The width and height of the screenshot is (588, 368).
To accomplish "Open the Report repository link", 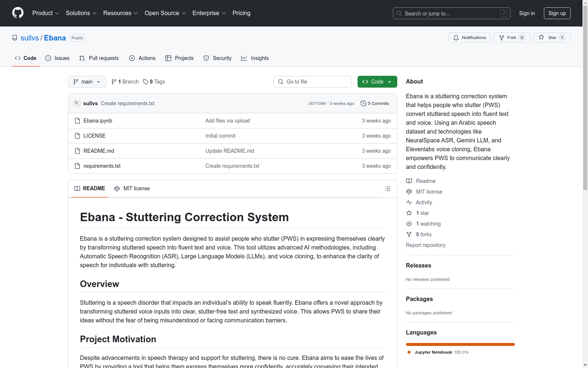I will click(426, 245).
